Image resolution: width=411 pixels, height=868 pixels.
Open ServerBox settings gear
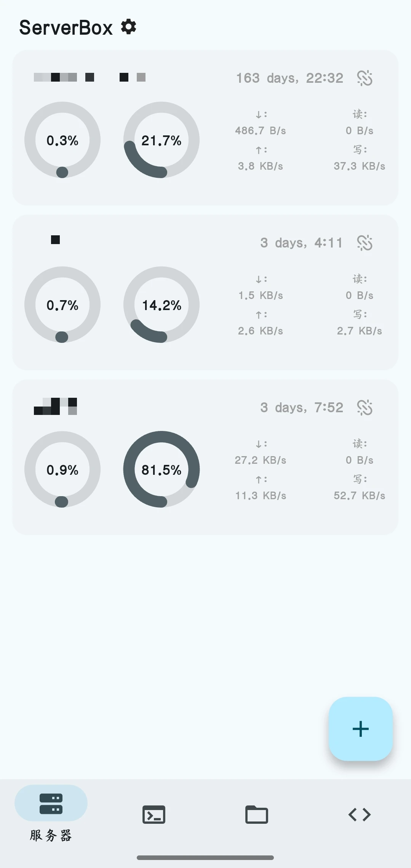click(x=129, y=27)
